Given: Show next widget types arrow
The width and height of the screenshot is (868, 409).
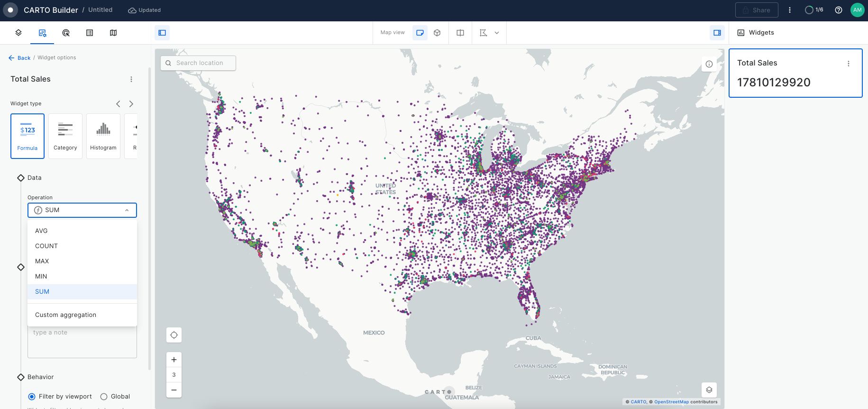Looking at the screenshot, I should click(131, 104).
